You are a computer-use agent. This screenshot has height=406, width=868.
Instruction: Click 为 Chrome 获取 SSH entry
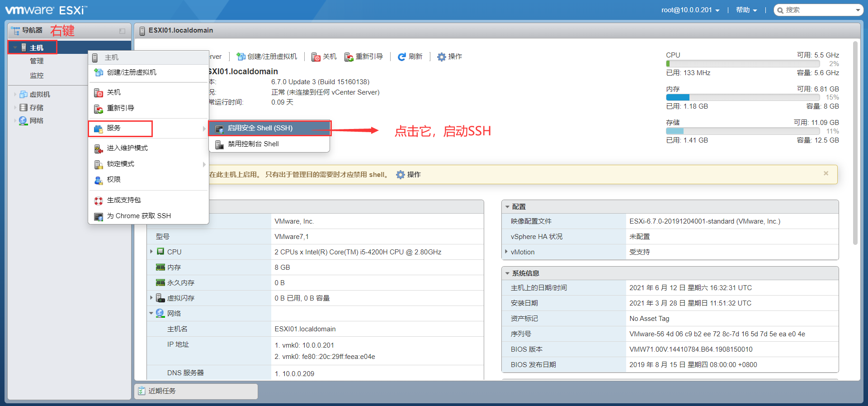pos(148,216)
